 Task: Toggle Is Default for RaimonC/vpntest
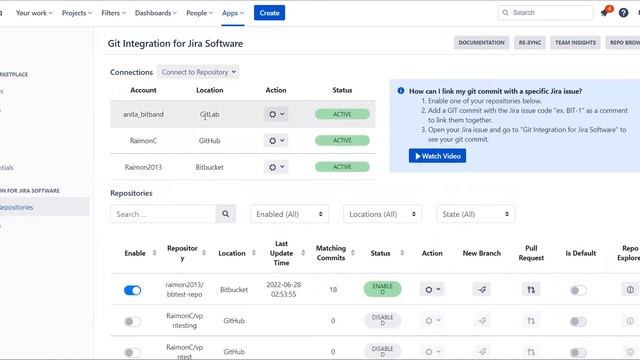pyautogui.click(x=578, y=352)
